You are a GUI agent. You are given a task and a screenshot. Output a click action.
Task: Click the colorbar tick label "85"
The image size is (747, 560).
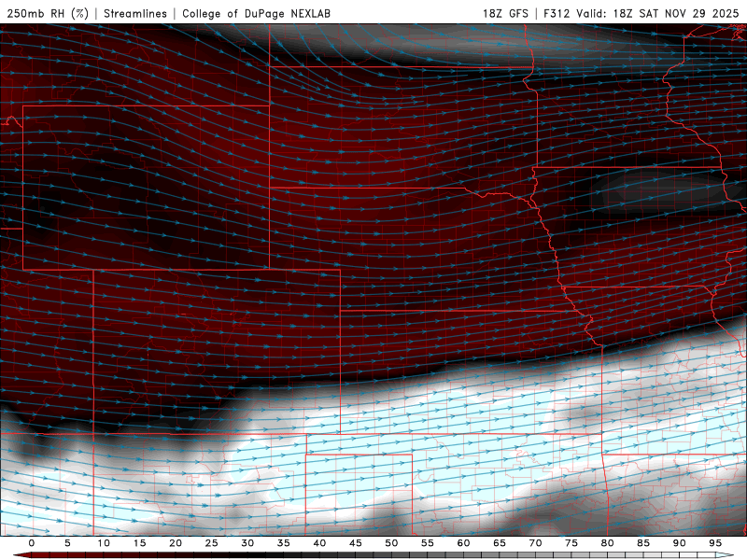click(x=643, y=543)
